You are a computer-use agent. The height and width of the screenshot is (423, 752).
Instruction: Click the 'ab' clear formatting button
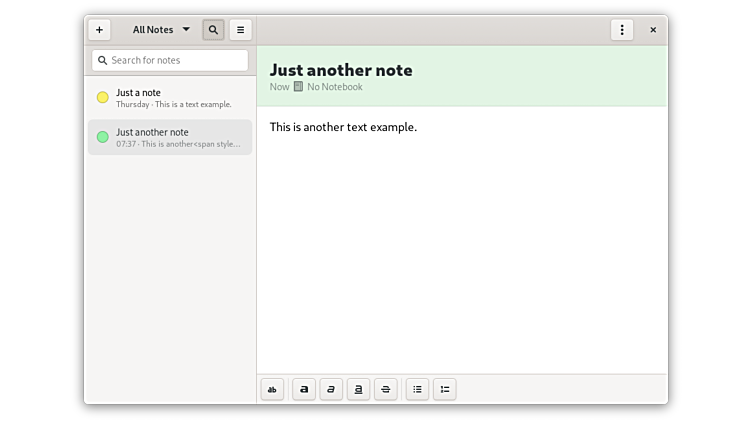coord(272,389)
